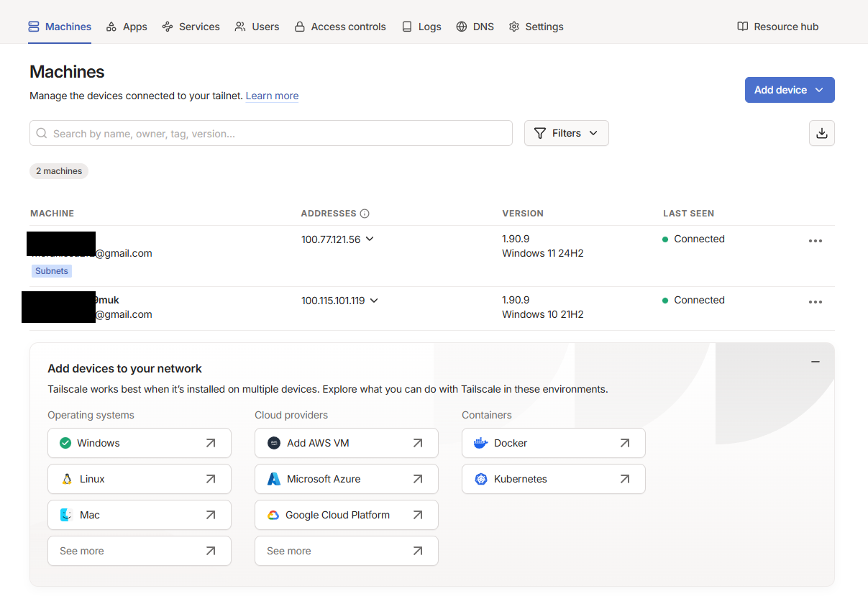The width and height of the screenshot is (868, 599).
Task: Open the Docker container link
Action: point(553,443)
